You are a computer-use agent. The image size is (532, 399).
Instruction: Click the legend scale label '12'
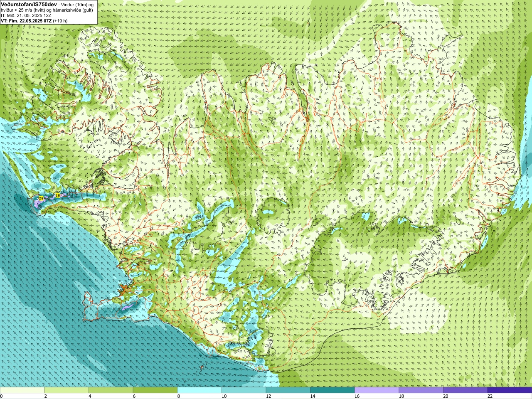[268, 397]
